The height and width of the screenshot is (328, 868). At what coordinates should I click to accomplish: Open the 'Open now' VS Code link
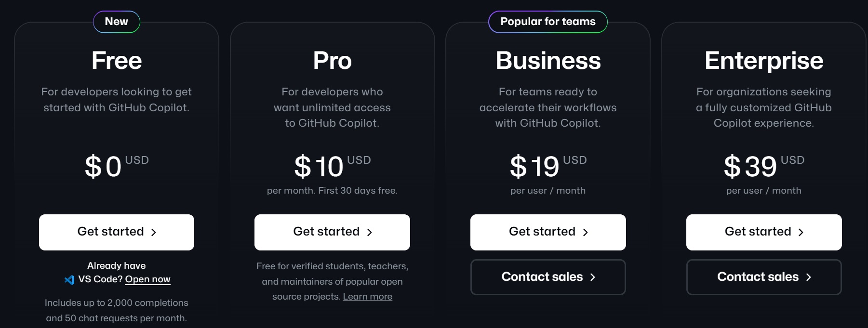[147, 279]
